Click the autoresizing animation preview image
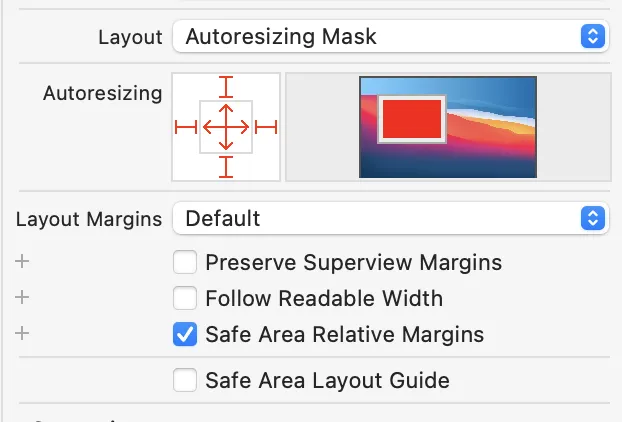The width and height of the screenshot is (622, 422). 448,127
